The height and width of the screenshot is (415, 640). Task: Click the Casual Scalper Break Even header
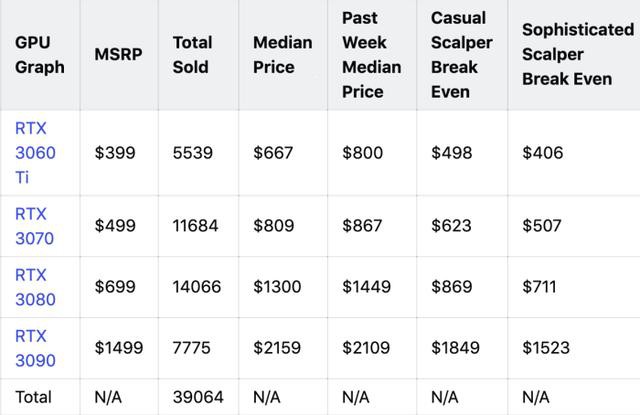[462, 55]
